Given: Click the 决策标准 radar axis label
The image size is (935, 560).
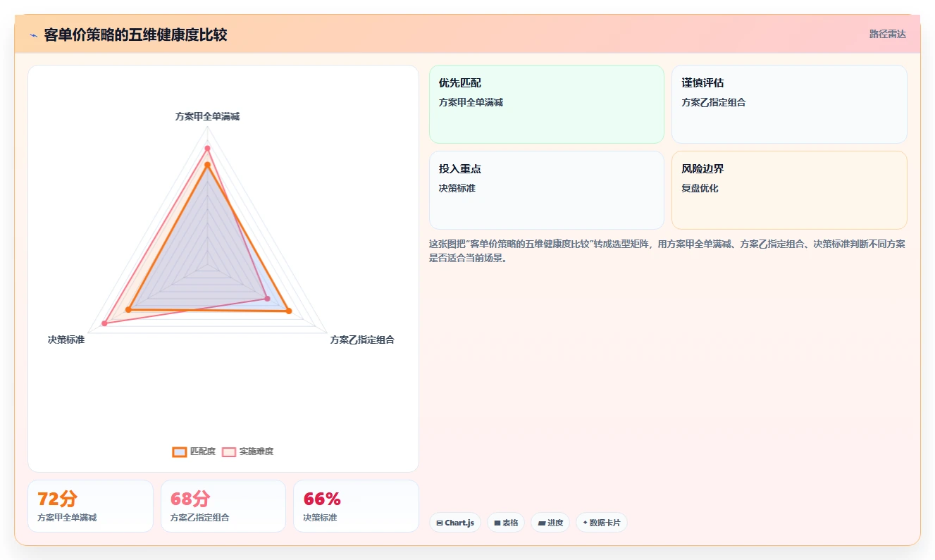Looking at the screenshot, I should [x=66, y=340].
